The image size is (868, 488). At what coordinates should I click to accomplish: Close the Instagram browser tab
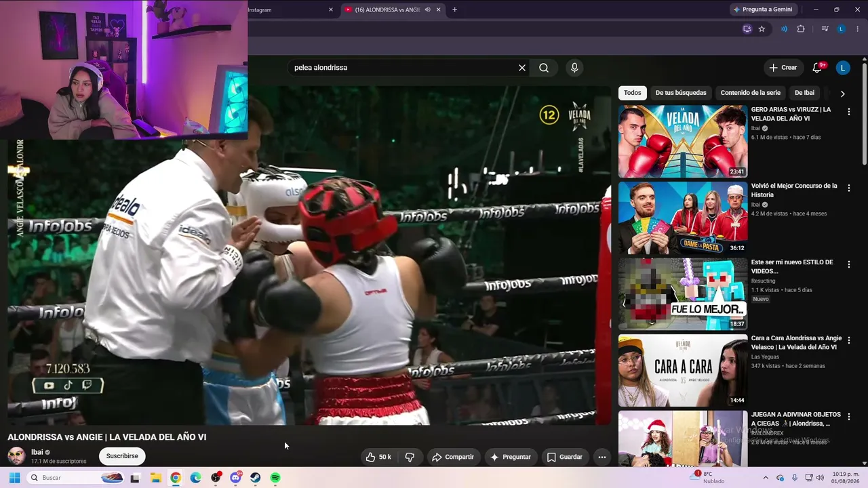[331, 9]
